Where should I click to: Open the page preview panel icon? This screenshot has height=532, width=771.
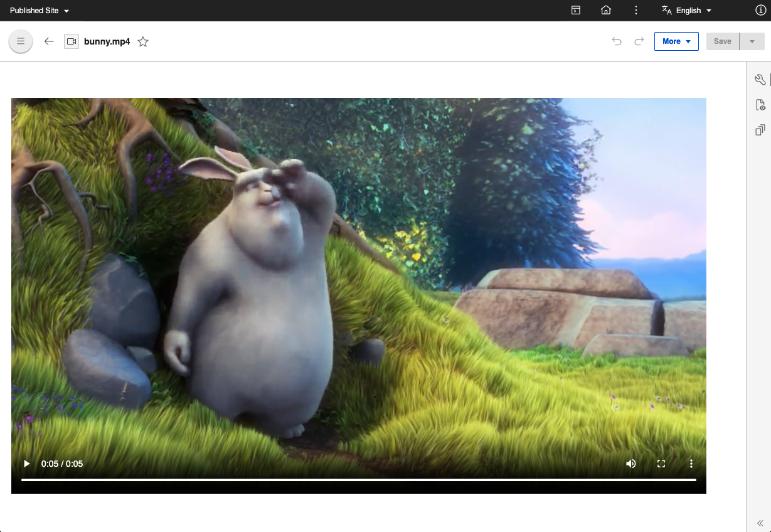pos(760,104)
